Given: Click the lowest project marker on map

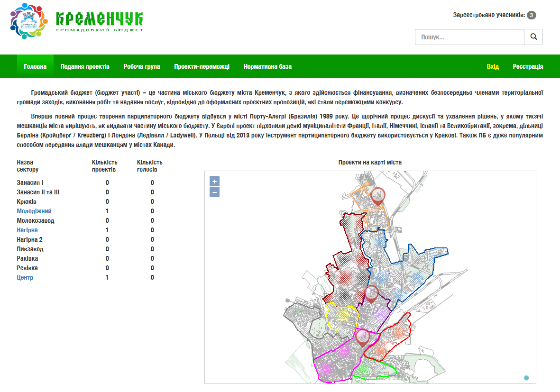Looking at the screenshot, I should click(363, 337).
